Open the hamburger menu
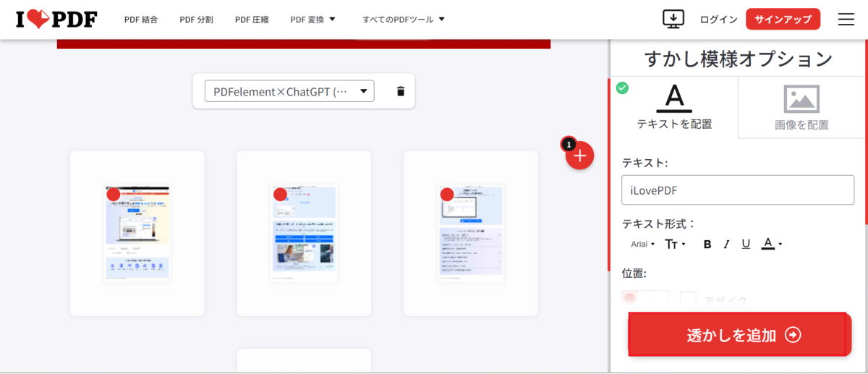The image size is (868, 374). tap(846, 20)
